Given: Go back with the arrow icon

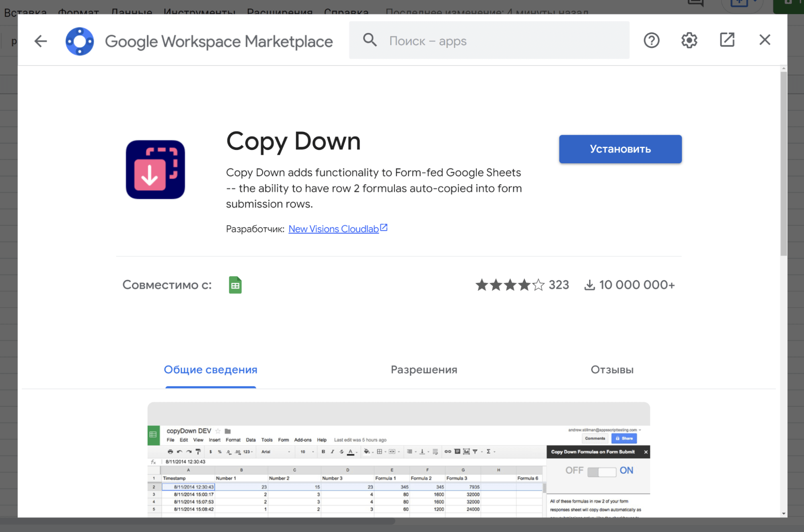Looking at the screenshot, I should tap(41, 41).
